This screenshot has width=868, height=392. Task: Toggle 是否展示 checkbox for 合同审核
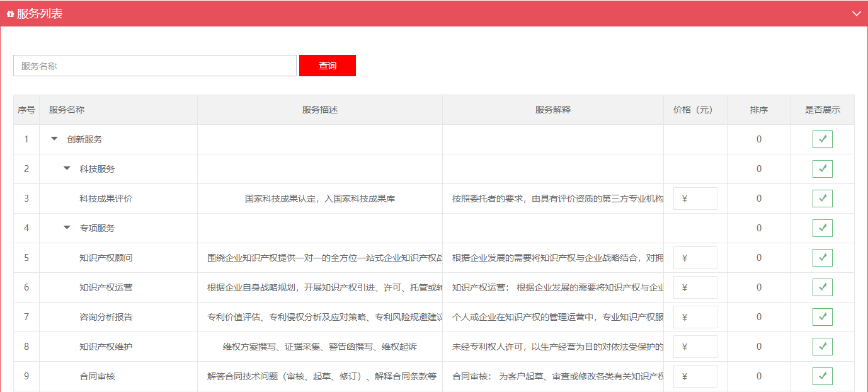823,376
